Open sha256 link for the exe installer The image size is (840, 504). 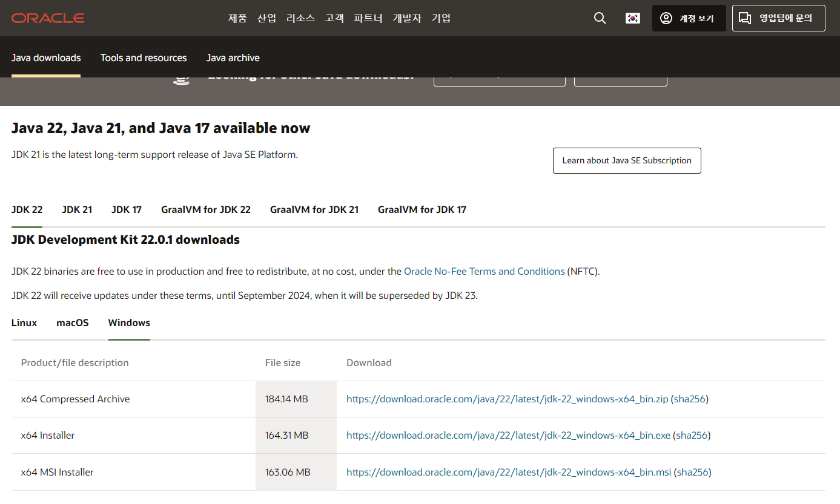coord(692,436)
